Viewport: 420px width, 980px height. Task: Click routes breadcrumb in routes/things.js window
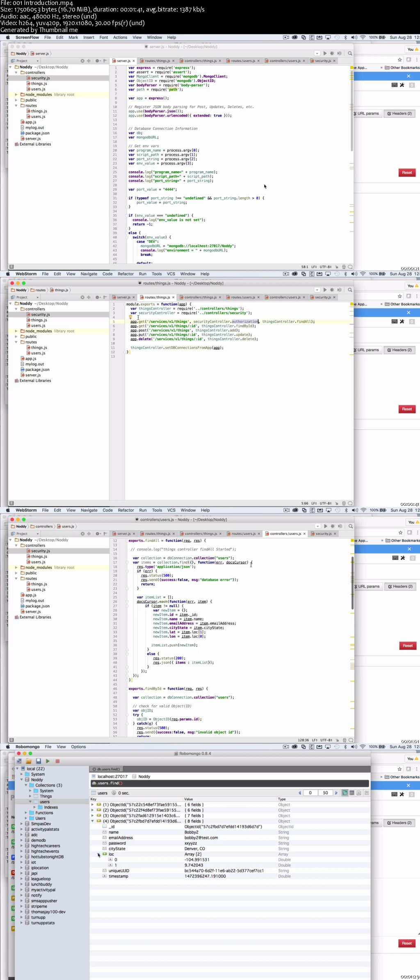click(38, 290)
